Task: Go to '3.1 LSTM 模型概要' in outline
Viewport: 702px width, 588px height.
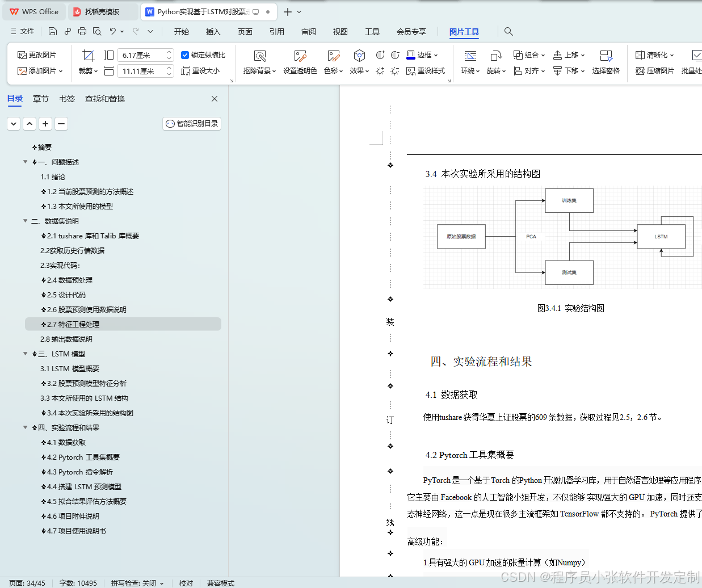Action: click(x=70, y=368)
